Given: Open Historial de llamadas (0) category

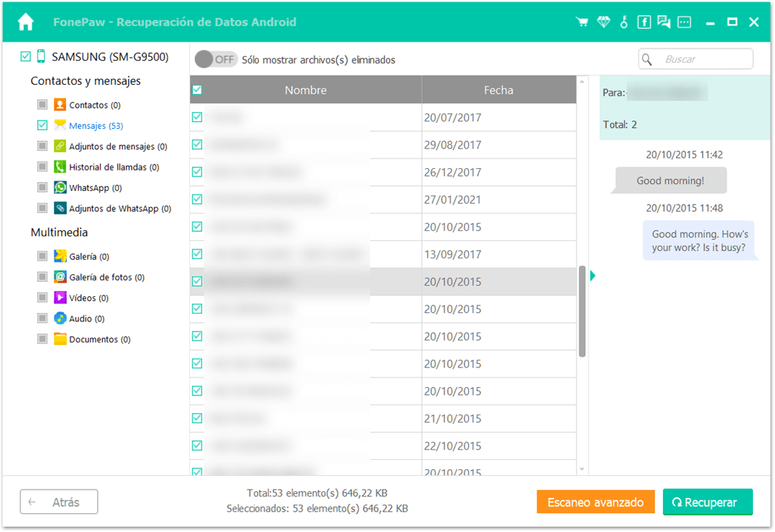Looking at the screenshot, I should point(114,167).
